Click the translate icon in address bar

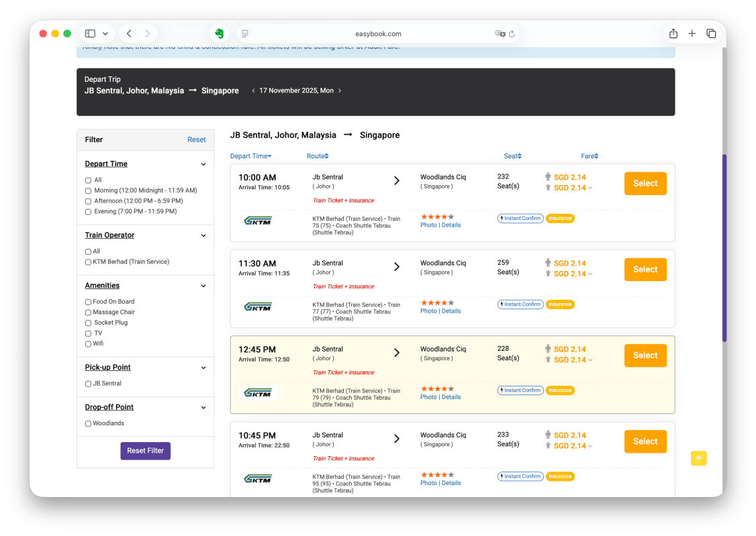point(500,34)
